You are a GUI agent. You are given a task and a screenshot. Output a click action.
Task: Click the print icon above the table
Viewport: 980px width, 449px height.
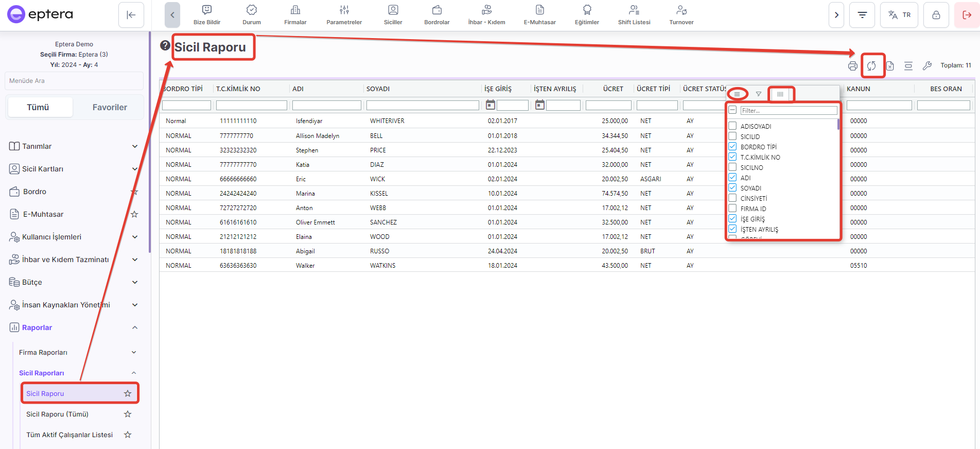pos(853,66)
